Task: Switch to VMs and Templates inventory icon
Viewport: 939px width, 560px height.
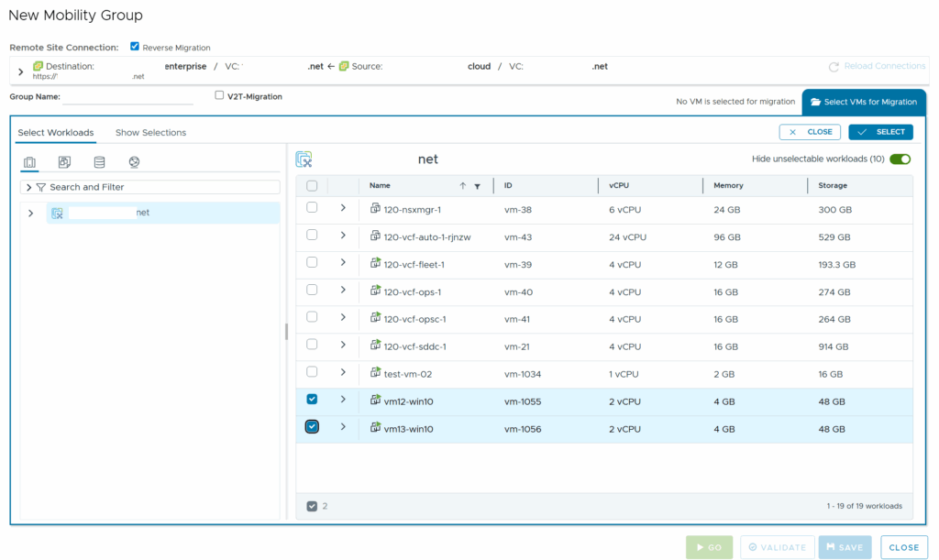Action: (x=64, y=162)
